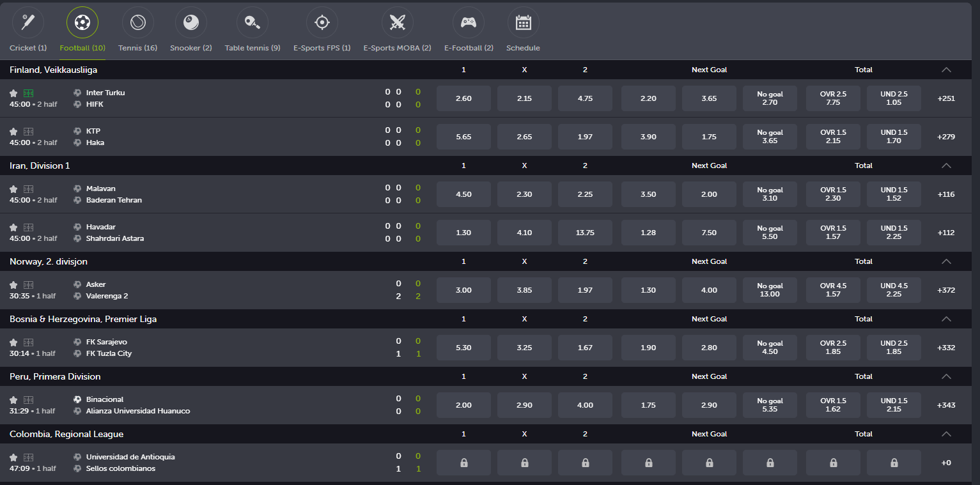Collapse the Colombia, Regional League section
The width and height of the screenshot is (980, 485).
(946, 434)
